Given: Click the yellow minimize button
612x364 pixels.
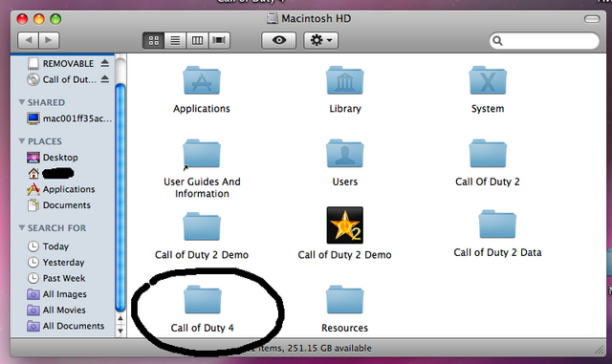Looking at the screenshot, I should [39, 19].
